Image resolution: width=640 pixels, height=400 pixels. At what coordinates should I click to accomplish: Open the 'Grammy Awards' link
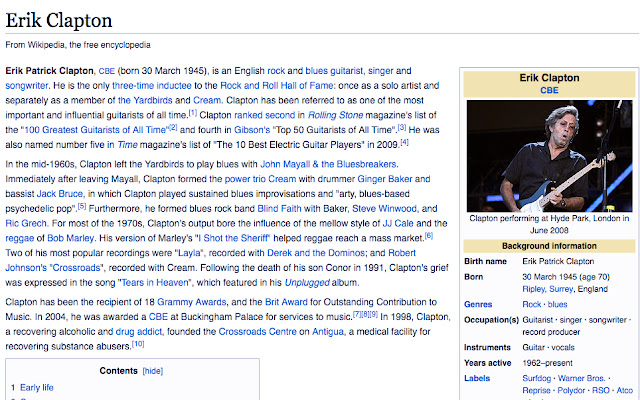pyautogui.click(x=191, y=302)
